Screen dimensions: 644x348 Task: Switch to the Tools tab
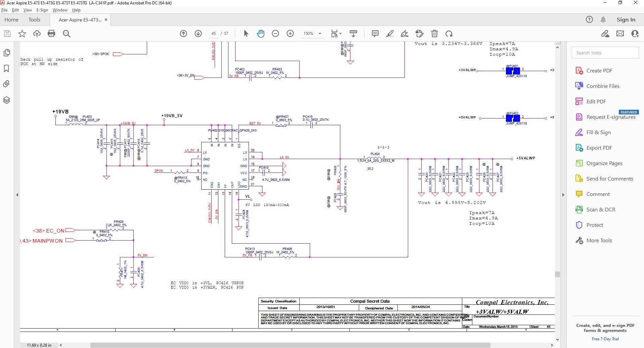click(x=34, y=20)
